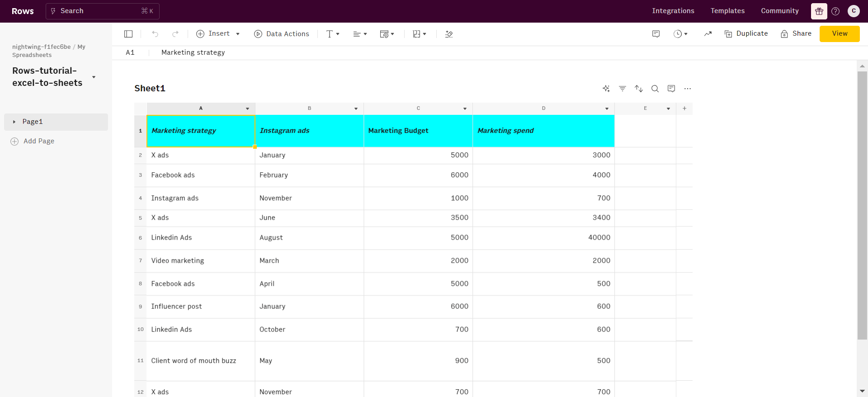Open the Insert menu
Screen dimensions: 868x397
[x=218, y=34]
